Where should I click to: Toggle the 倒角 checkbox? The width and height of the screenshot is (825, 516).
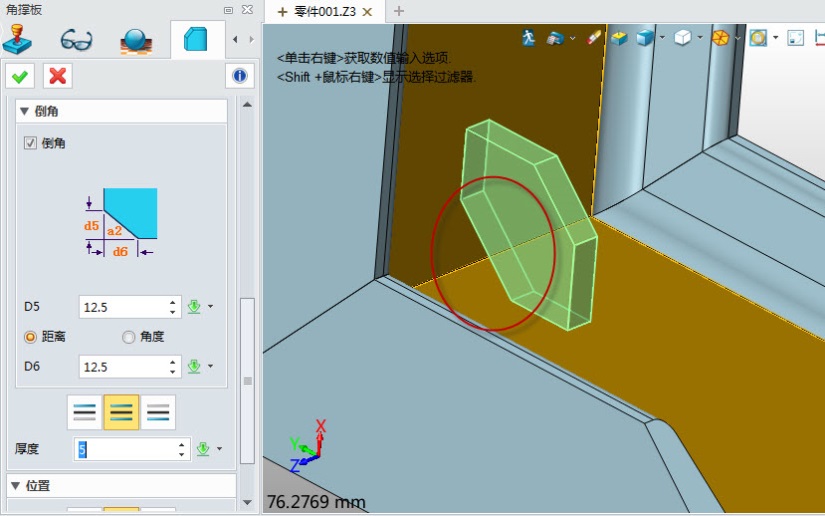click(30, 143)
